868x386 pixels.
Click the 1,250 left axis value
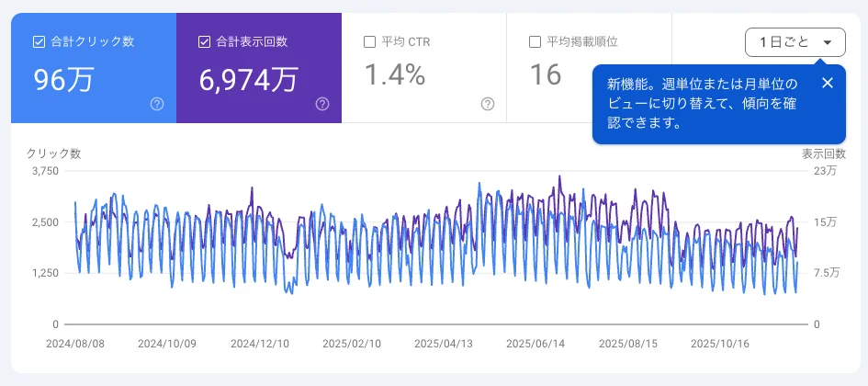(x=46, y=273)
